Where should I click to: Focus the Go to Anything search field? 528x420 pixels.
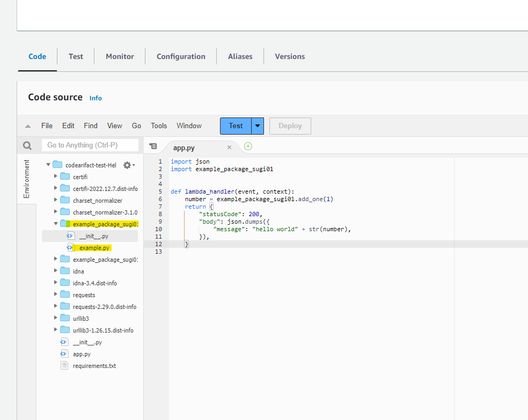click(x=90, y=145)
